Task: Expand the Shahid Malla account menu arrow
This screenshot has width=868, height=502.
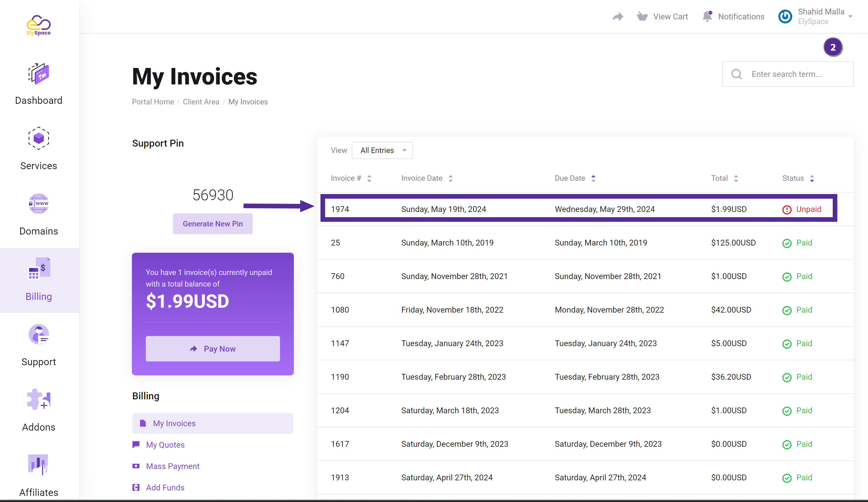Action: 850,16
